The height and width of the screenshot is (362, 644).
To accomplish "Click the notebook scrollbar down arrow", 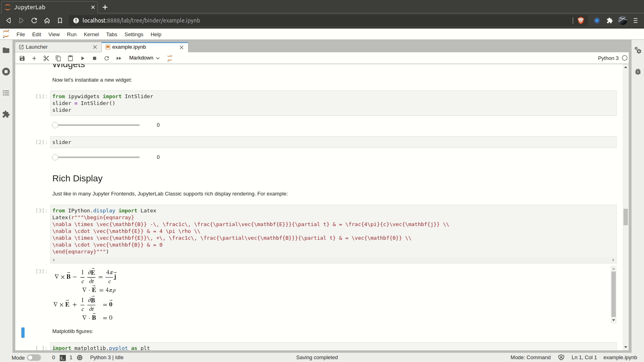I will coord(625,347).
